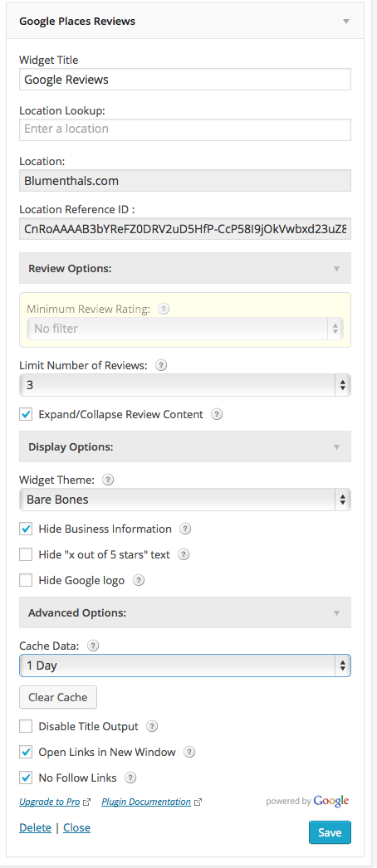The width and height of the screenshot is (377, 868).
Task: Open the Cache Data 1 Day dropdown
Action: 185,666
